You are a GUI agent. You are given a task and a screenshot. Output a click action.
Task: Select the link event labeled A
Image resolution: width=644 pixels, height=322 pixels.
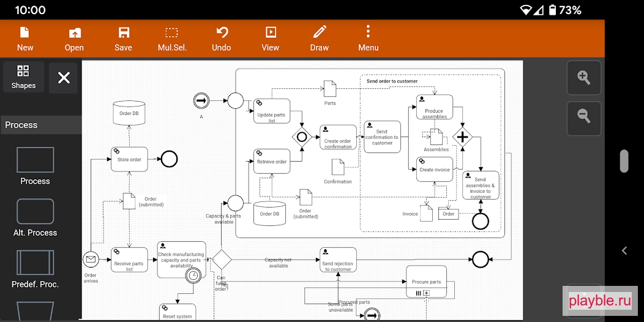point(201,100)
